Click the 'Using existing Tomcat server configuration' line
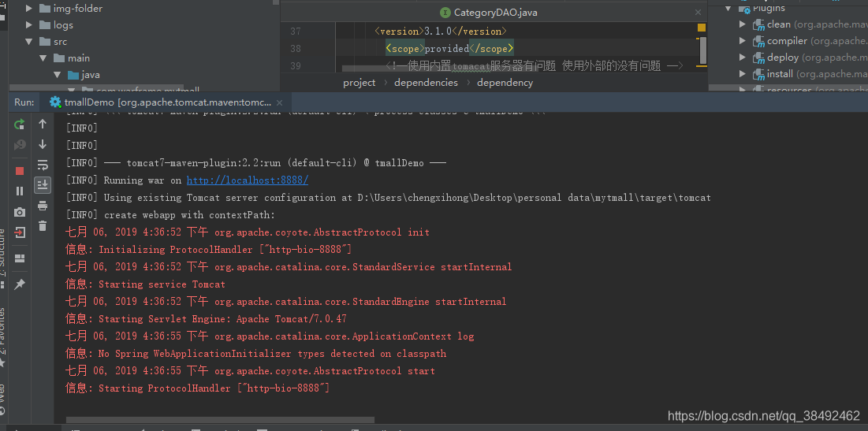Screen dimensions: 868x431 pyautogui.click(x=388, y=198)
